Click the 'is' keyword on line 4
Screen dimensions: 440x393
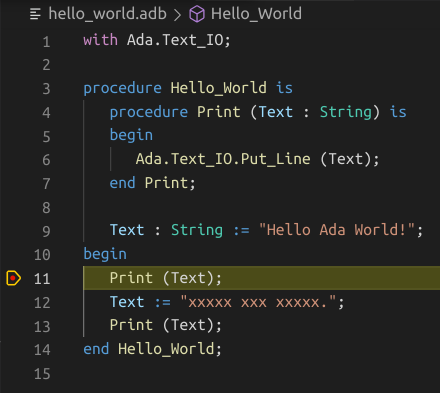(398, 112)
